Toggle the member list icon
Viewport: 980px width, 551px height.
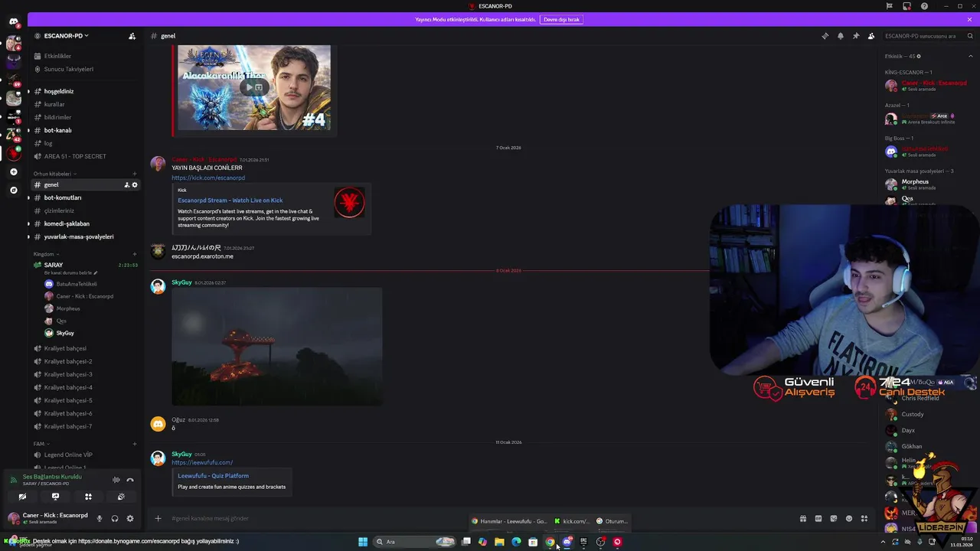pyautogui.click(x=871, y=36)
